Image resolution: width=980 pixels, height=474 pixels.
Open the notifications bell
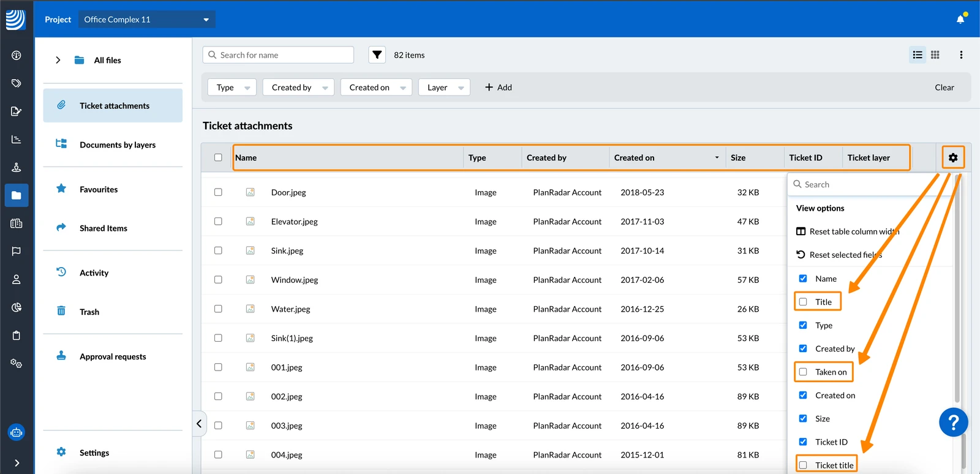pyautogui.click(x=960, y=19)
